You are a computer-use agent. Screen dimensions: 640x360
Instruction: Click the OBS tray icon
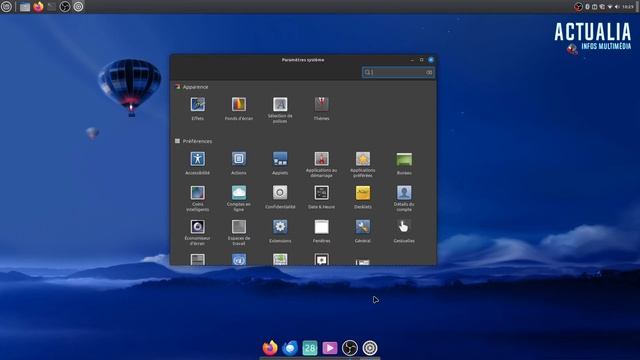click(x=578, y=7)
